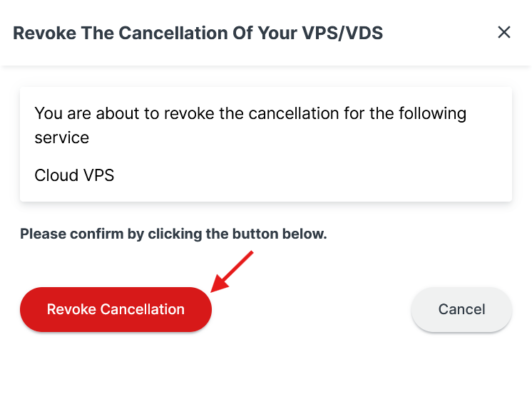Click the red Revoke Cancellation button
Image resolution: width=532 pixels, height=394 pixels.
click(116, 309)
